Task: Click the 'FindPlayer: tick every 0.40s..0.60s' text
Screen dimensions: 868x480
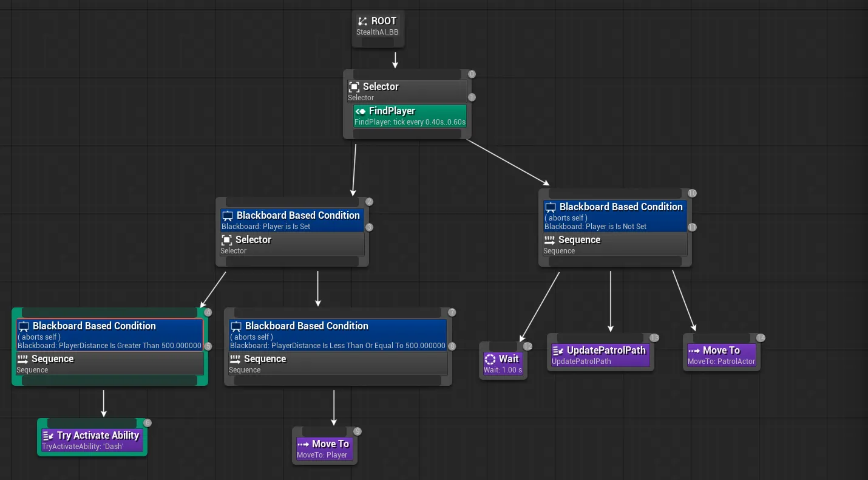Action: (410, 122)
